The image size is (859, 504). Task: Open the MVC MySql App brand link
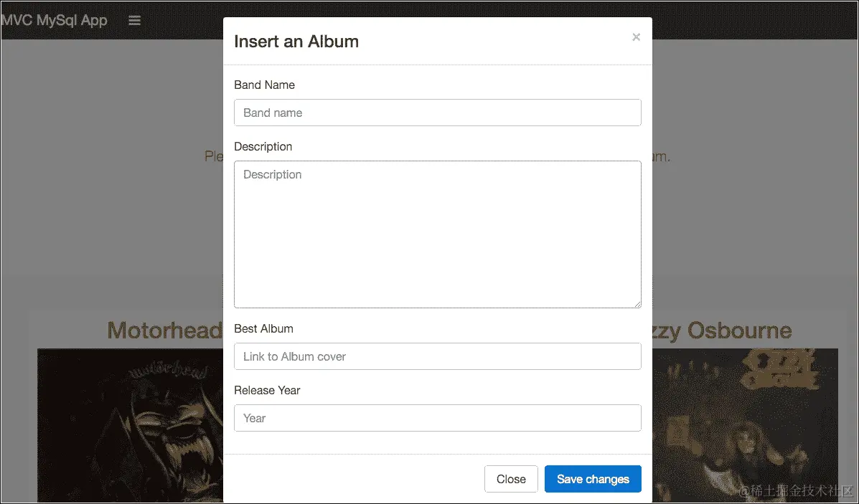click(54, 20)
